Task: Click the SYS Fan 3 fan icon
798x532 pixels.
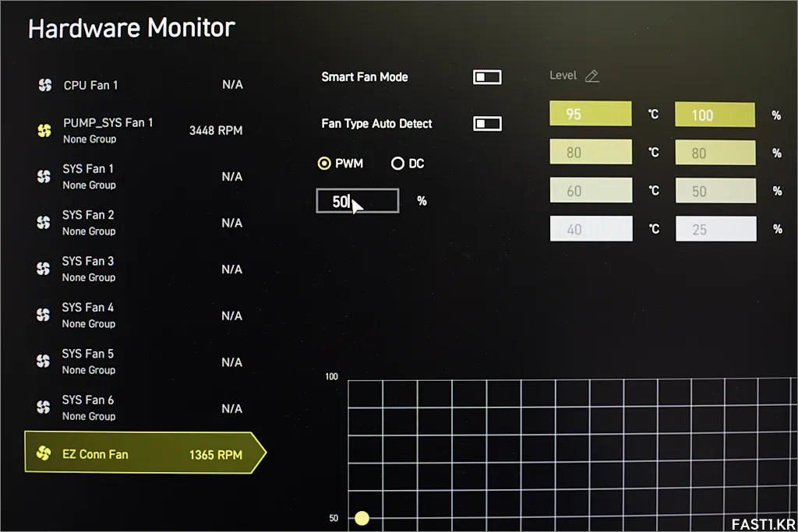Action: (x=44, y=269)
